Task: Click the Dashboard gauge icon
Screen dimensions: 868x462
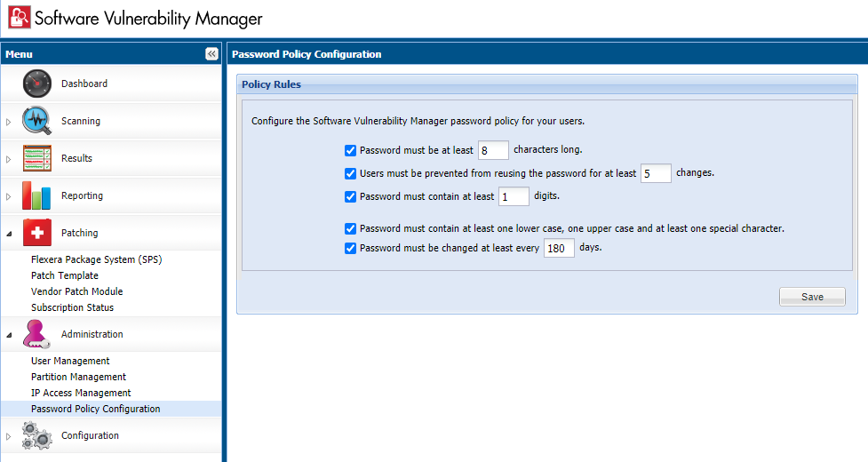Action: [37, 84]
